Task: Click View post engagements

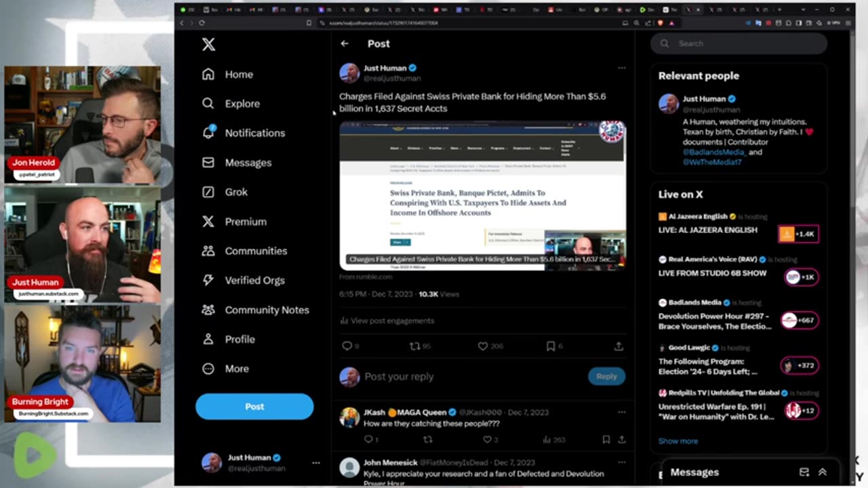Action: click(x=387, y=321)
